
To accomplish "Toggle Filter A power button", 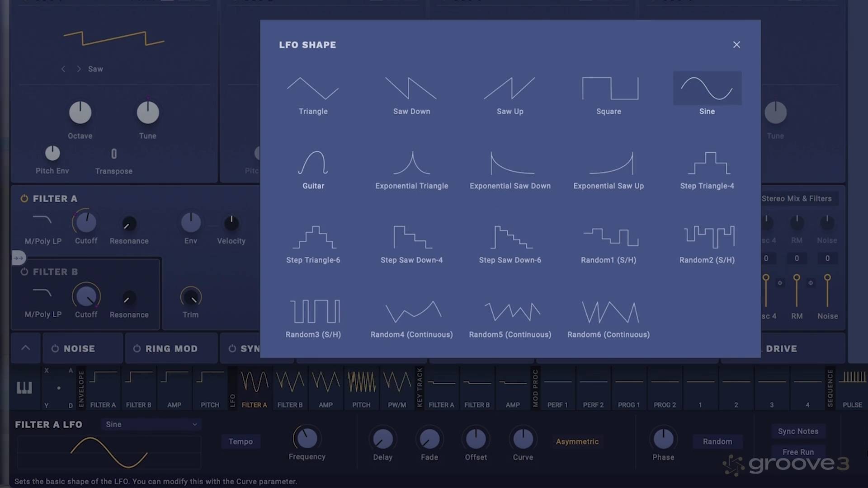I will pos(24,198).
